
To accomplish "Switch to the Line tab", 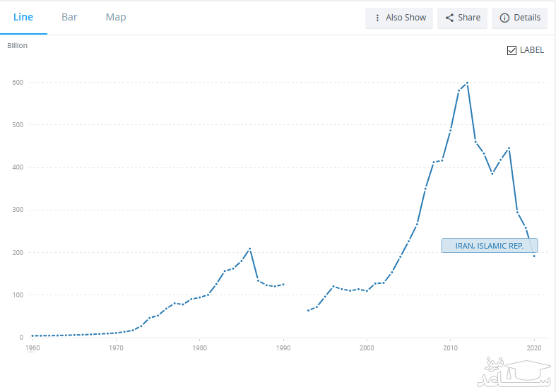I will pyautogui.click(x=23, y=17).
